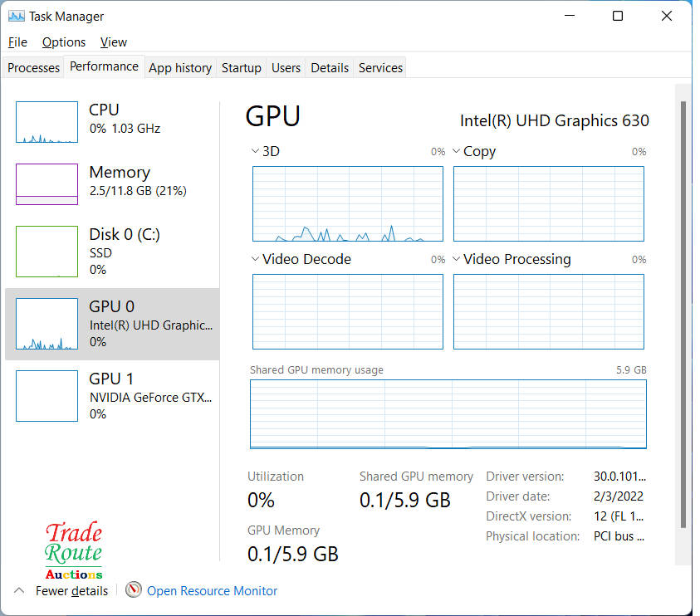Open the Video Decode graph dropdown
700x616 pixels.
point(255,260)
